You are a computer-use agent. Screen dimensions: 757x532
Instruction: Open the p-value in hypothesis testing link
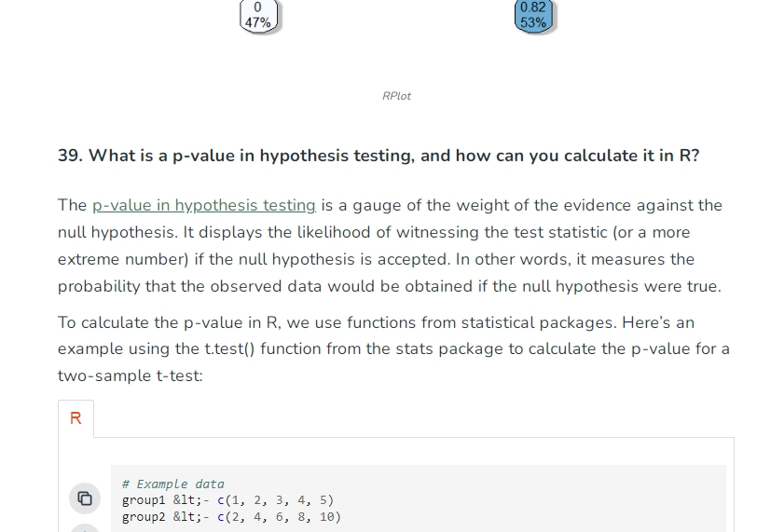coord(204,205)
